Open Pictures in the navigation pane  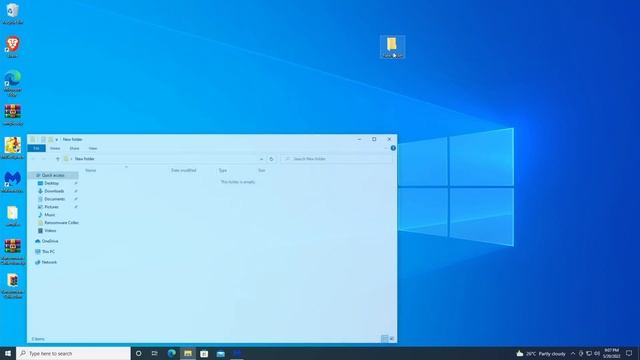click(x=51, y=207)
